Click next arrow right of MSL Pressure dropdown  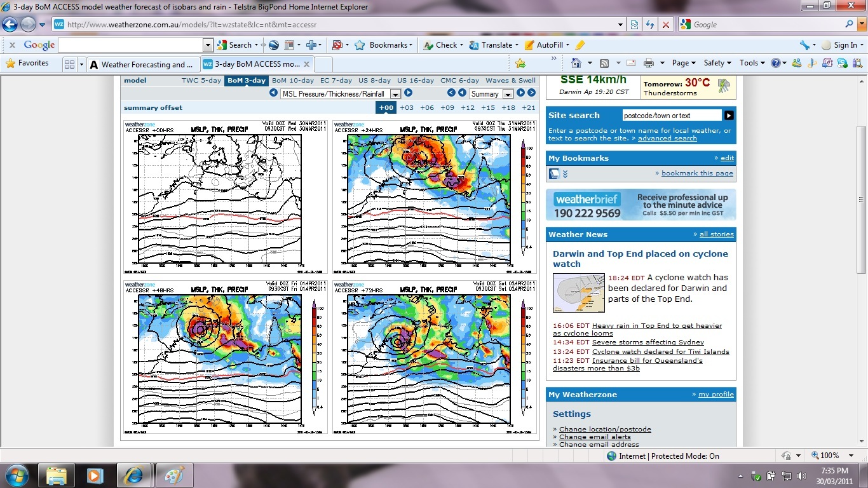(409, 93)
